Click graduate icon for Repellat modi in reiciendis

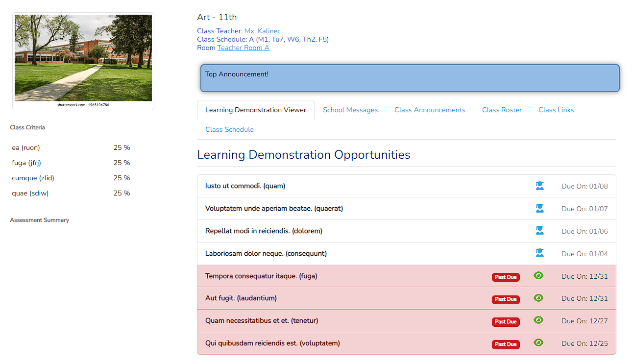(539, 231)
